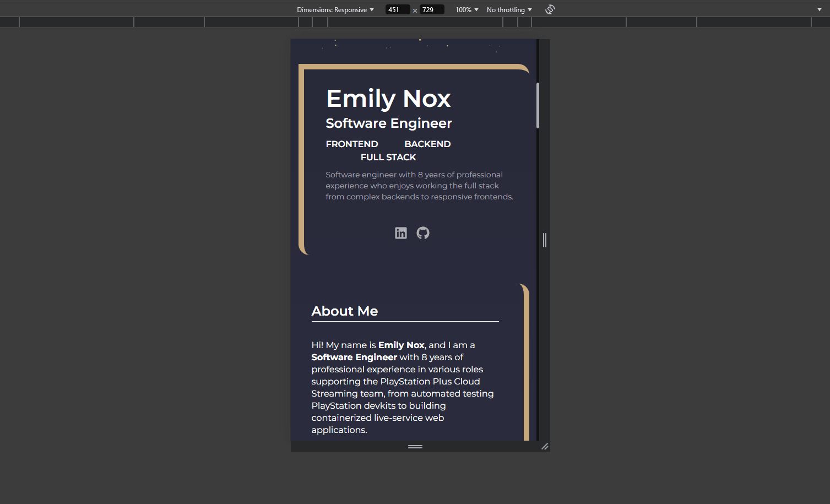This screenshot has width=830, height=504.
Task: Click the right-side viewport resize handle
Action: pos(544,240)
